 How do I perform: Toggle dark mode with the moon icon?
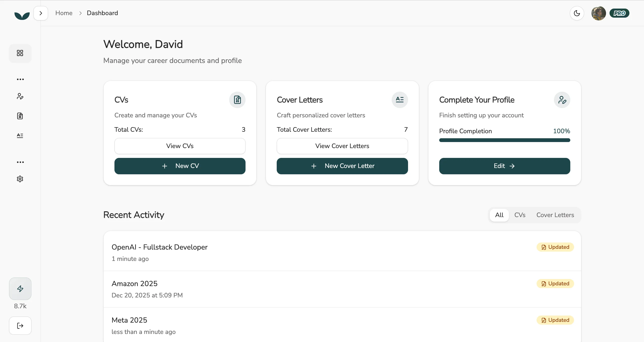pyautogui.click(x=577, y=13)
